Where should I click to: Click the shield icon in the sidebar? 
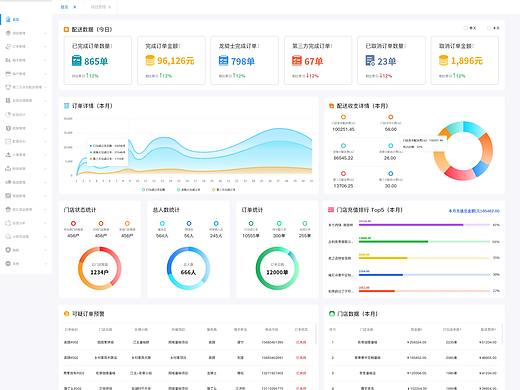tap(8, 128)
